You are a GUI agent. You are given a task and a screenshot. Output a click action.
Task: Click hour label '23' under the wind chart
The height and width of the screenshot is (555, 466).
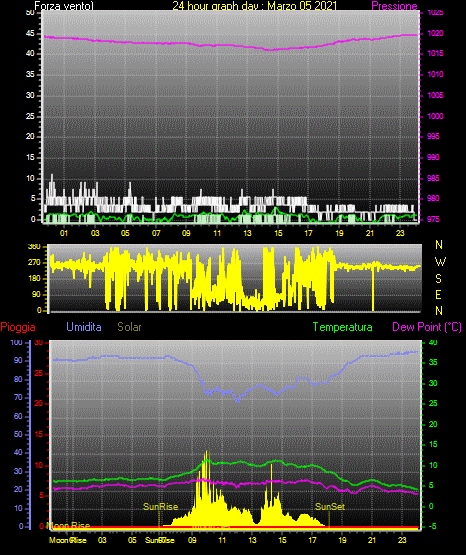400,233
